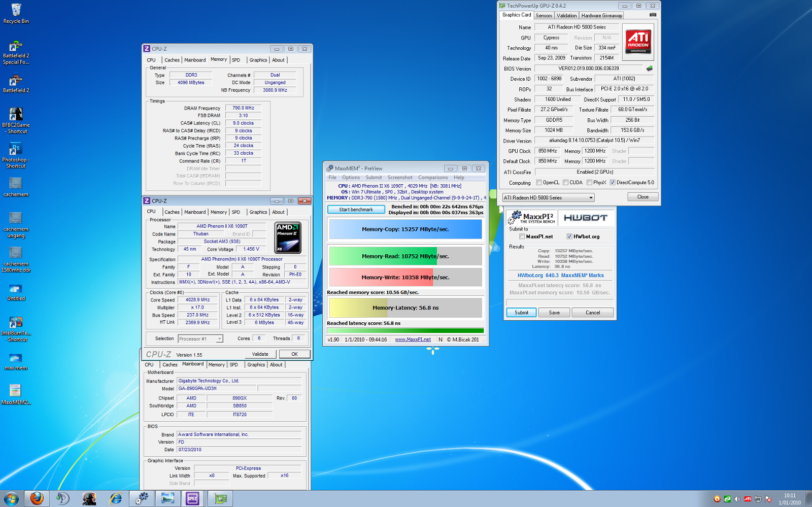Viewport: 812px width, 507px height.
Task: Click the taskbar clock showing 10:11
Action: point(790,499)
